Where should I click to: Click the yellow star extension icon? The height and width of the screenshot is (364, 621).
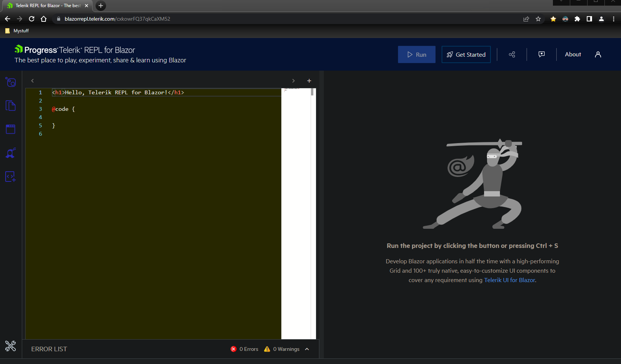pos(553,19)
